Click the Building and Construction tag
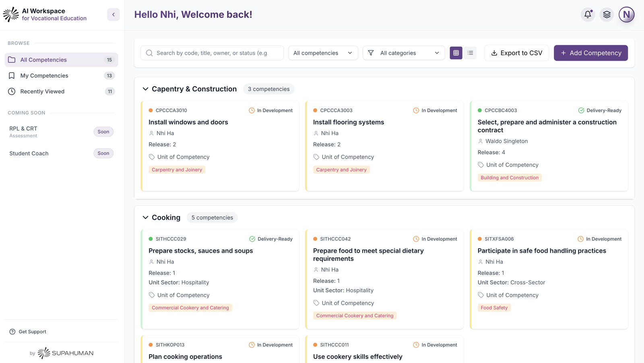 [510, 177]
